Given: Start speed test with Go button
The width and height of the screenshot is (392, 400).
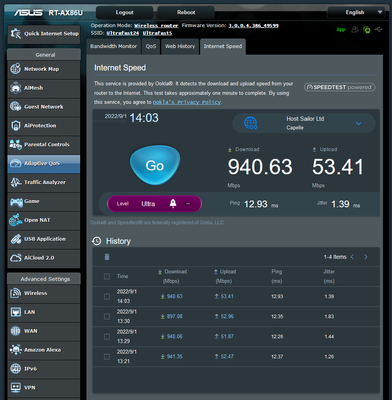Looking at the screenshot, I should (155, 165).
